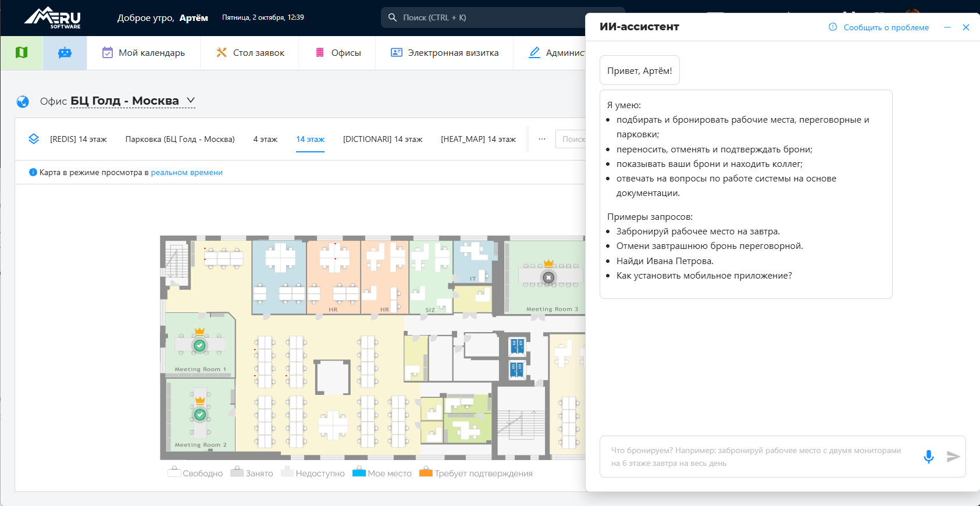Select Meeting Room 2 green check marker
This screenshot has height=506, width=980.
tap(200, 415)
